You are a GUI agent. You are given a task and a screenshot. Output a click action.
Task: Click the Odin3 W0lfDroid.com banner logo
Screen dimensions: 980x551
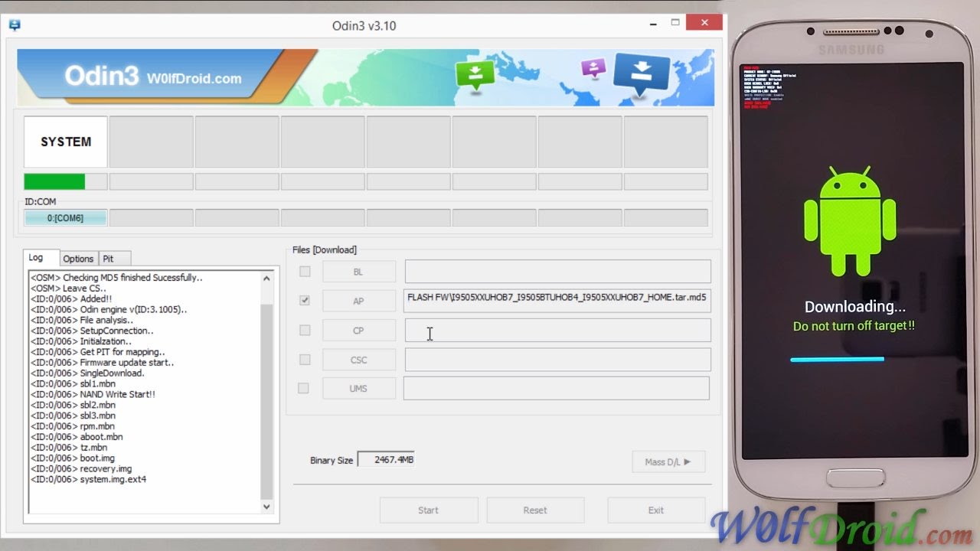[x=153, y=77]
